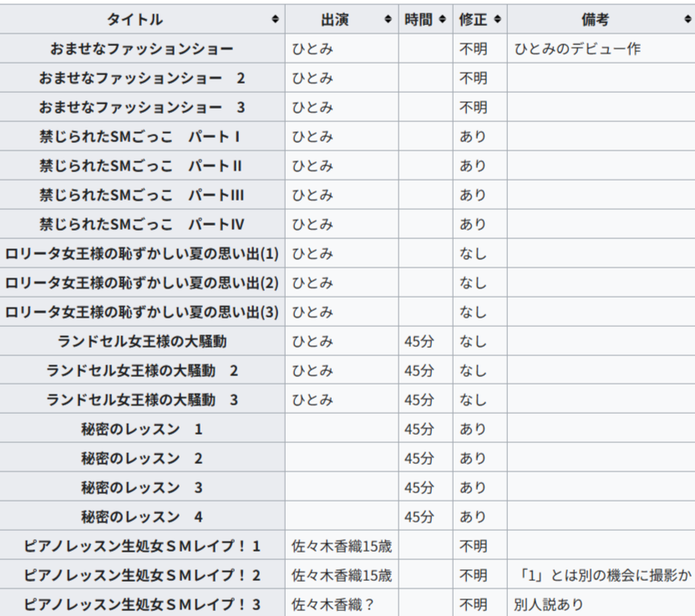Click 45分 in the 秘密のレッスン 2 row
This screenshot has height=616, width=695.
[x=419, y=458]
